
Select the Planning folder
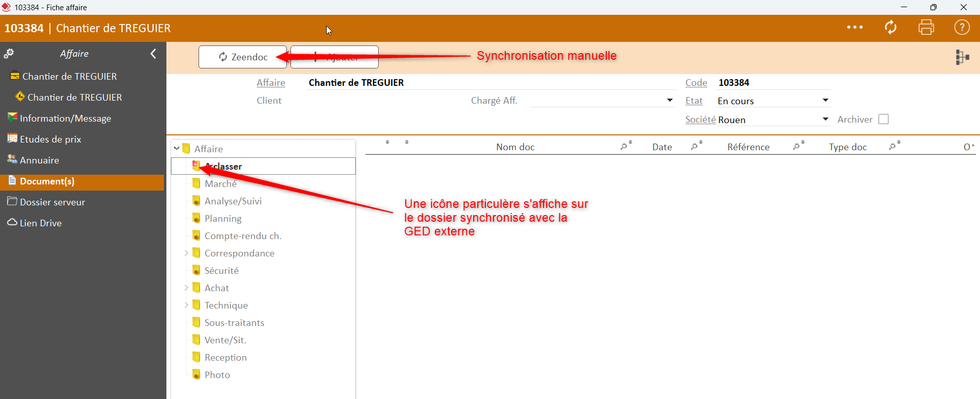tap(223, 219)
